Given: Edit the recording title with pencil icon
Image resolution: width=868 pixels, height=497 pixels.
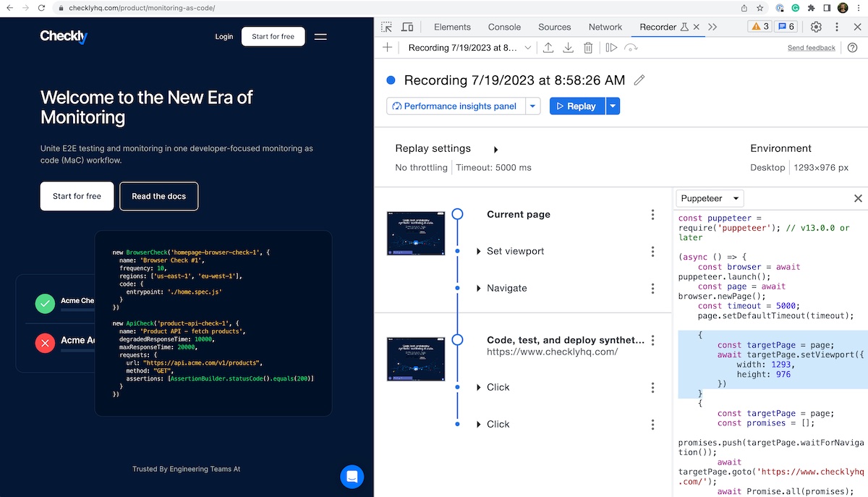Looking at the screenshot, I should pos(639,80).
